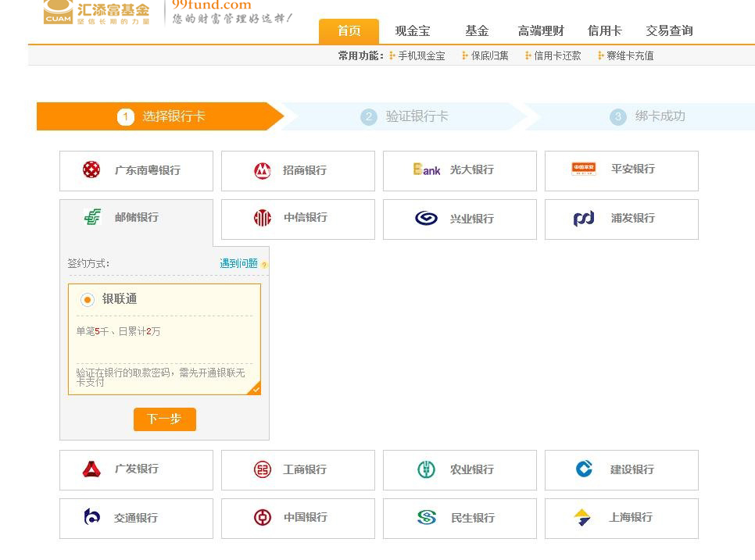Screen dimensions: 755x560
Task: Click the 汇添富基金 site logo
Action: tap(98, 12)
